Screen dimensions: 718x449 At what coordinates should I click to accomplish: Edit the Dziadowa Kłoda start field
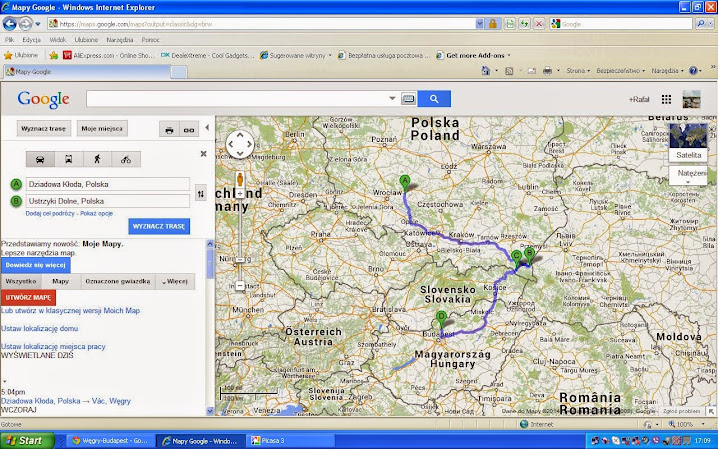coord(108,184)
